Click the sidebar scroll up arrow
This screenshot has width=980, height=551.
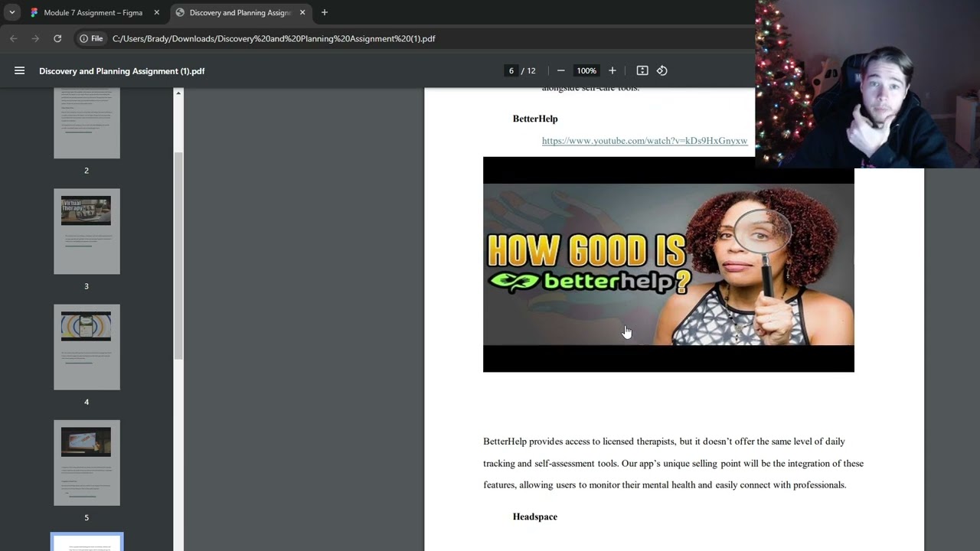[x=178, y=93]
